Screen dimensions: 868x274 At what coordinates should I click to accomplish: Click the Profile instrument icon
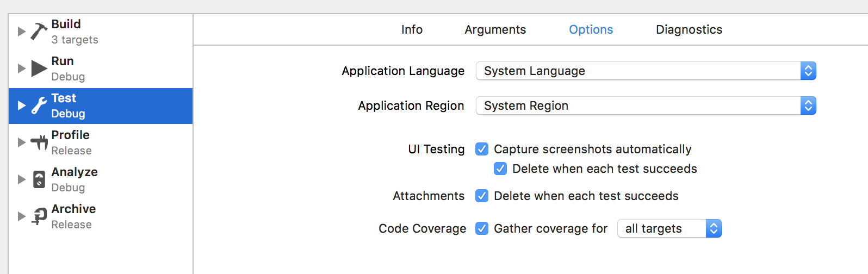point(39,142)
